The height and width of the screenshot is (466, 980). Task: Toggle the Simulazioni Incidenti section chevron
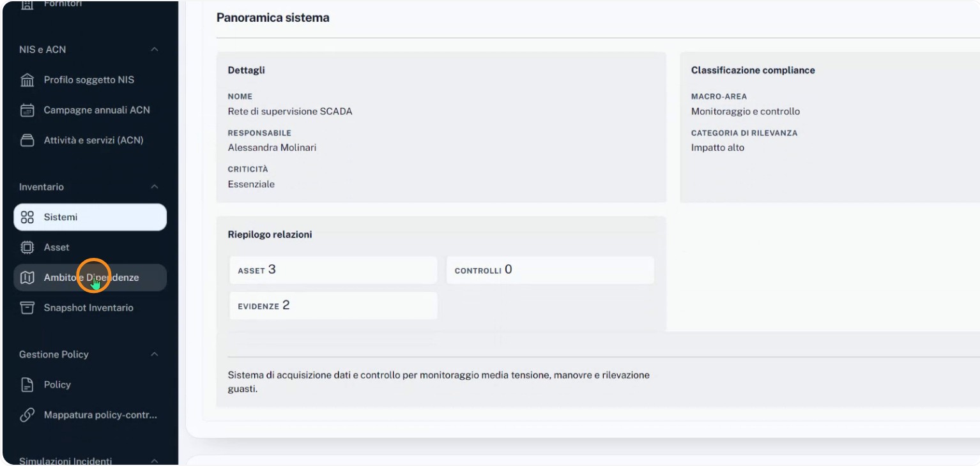pos(154,462)
